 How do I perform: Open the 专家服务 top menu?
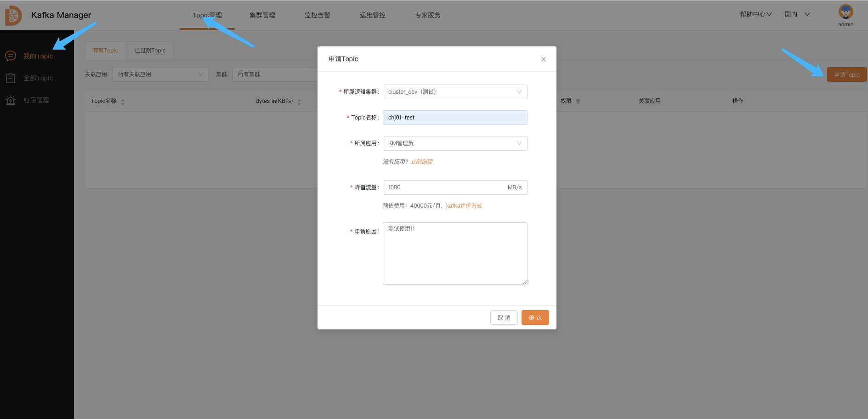(428, 15)
